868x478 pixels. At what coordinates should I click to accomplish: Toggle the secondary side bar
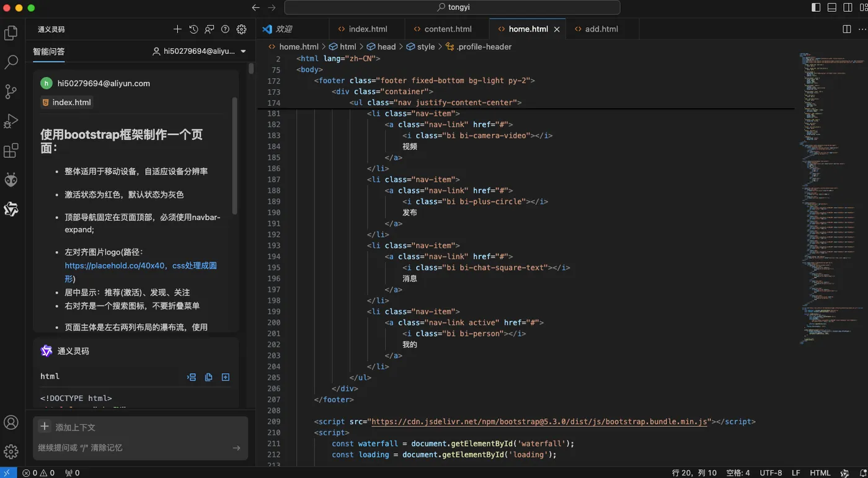pos(848,7)
